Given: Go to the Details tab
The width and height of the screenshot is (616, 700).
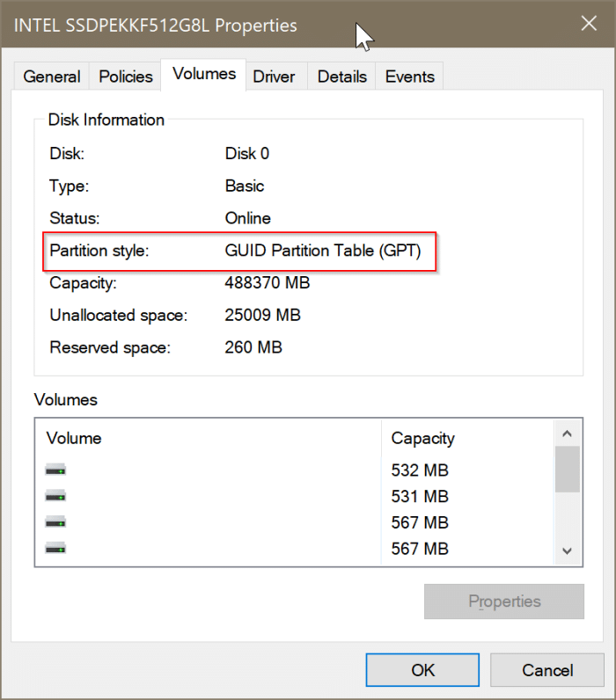Looking at the screenshot, I should [x=342, y=77].
